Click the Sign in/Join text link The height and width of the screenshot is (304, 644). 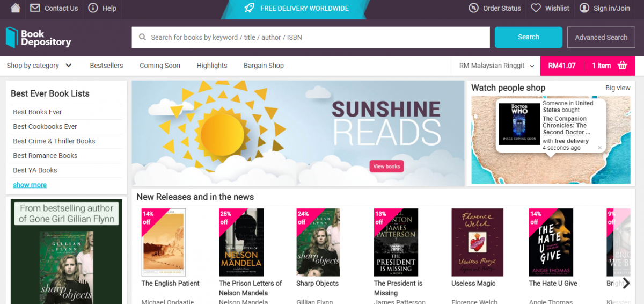(x=612, y=8)
